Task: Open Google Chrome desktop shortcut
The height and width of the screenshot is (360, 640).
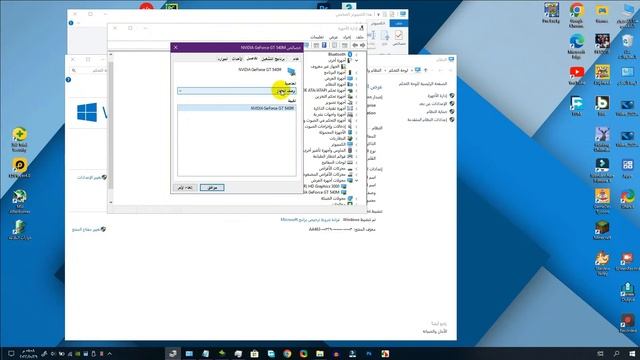Action: 576,15
